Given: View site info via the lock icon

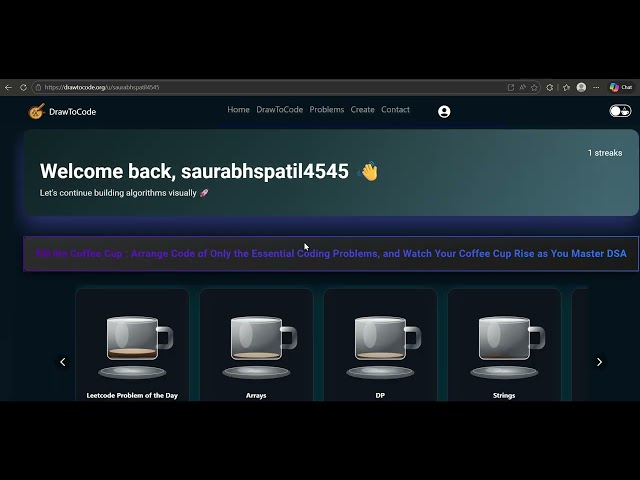Looking at the screenshot, I should pyautogui.click(x=38, y=87).
